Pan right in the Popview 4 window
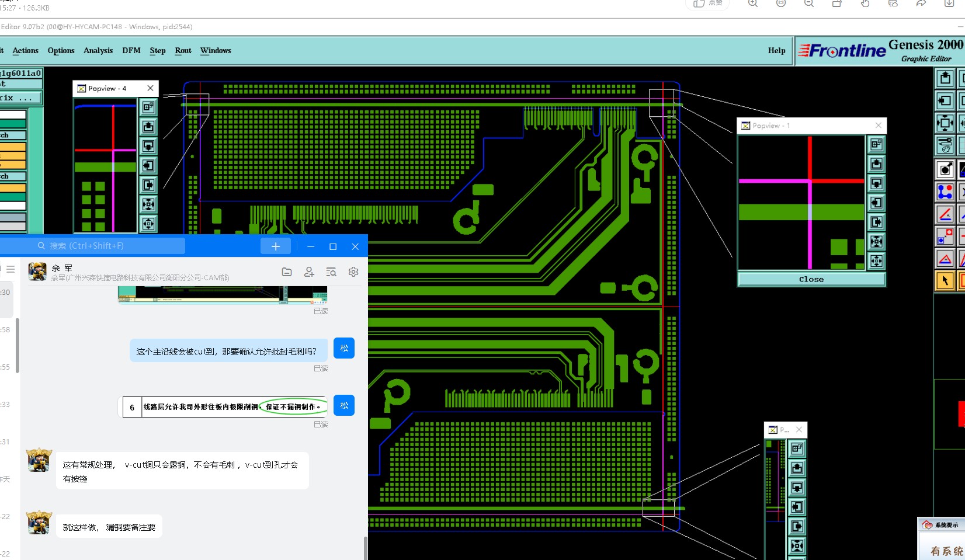The height and width of the screenshot is (560, 965). [x=148, y=185]
